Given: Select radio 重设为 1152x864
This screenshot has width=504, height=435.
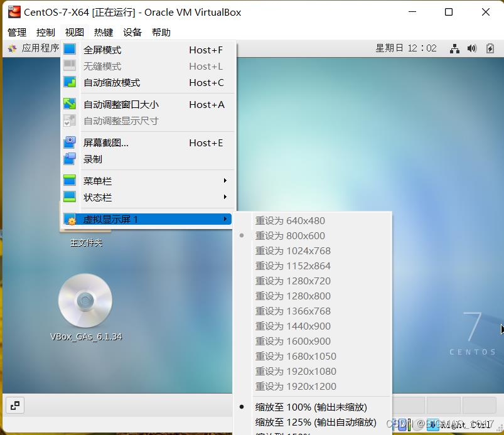Looking at the screenshot, I should click(313, 266).
